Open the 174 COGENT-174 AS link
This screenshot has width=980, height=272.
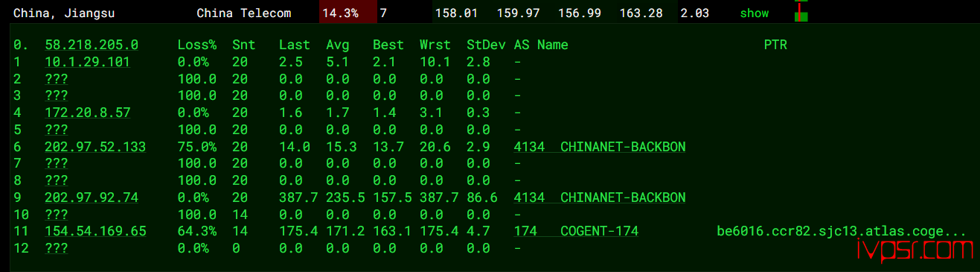576,231
